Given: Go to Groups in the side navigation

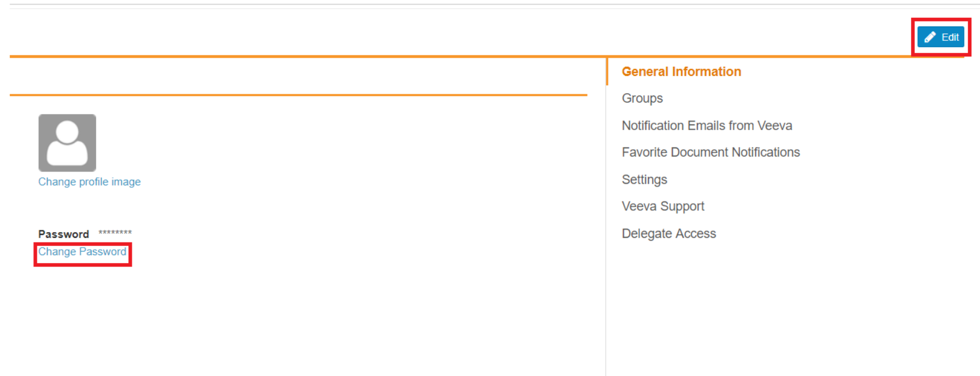Looking at the screenshot, I should [642, 98].
